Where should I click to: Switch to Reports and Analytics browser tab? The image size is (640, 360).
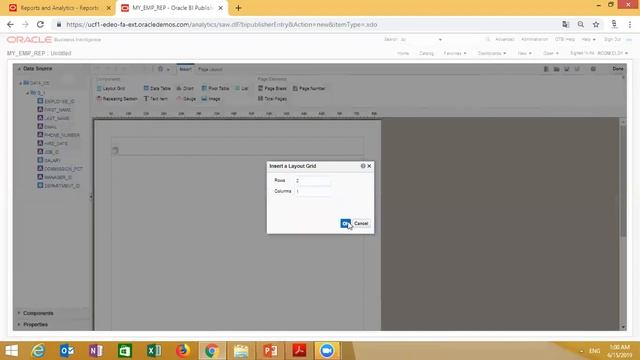point(59,8)
